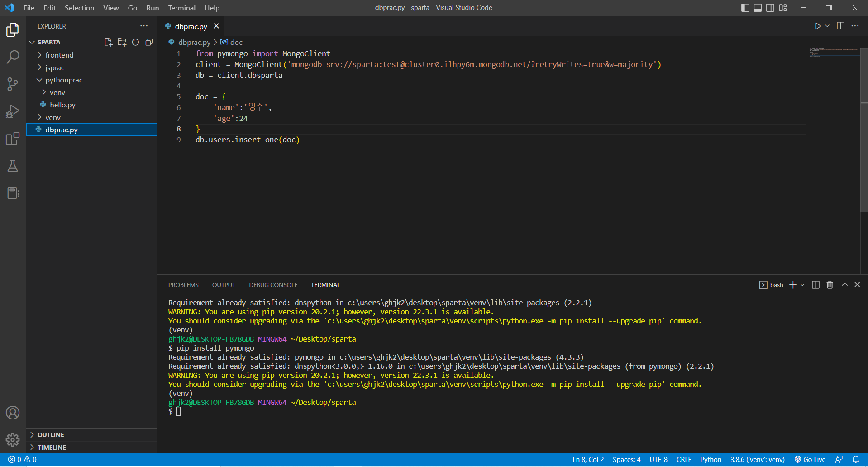Click the doc symbol in breadcrumb
The image size is (868, 467).
[x=231, y=42]
